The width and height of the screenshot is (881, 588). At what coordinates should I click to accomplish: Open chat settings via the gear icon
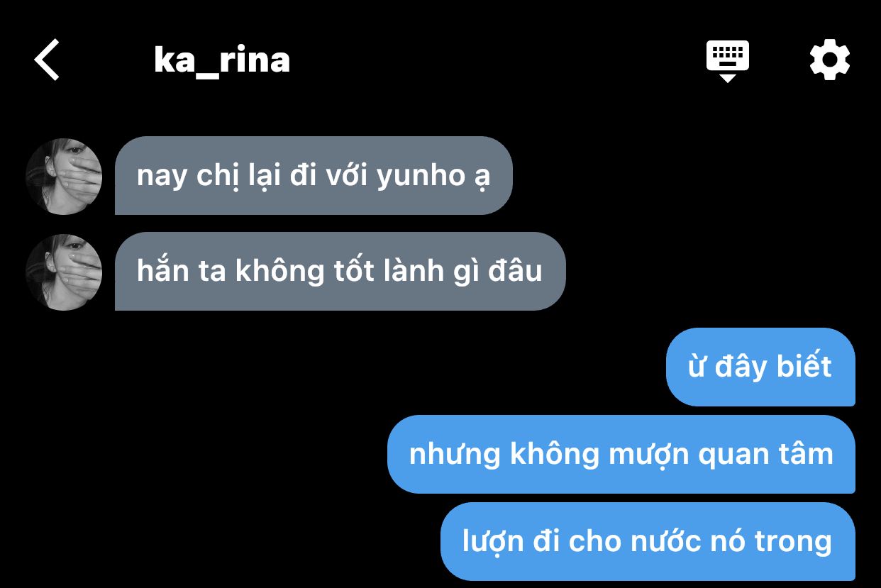click(829, 60)
